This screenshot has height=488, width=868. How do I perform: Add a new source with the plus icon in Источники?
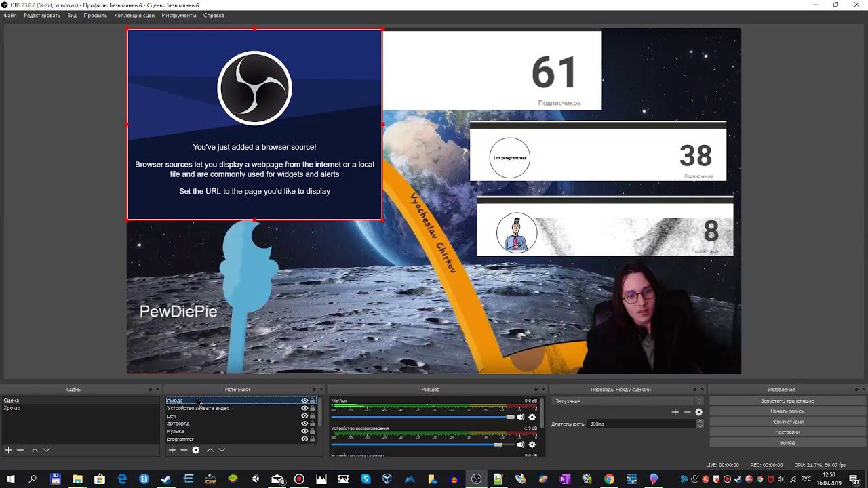pos(172,450)
